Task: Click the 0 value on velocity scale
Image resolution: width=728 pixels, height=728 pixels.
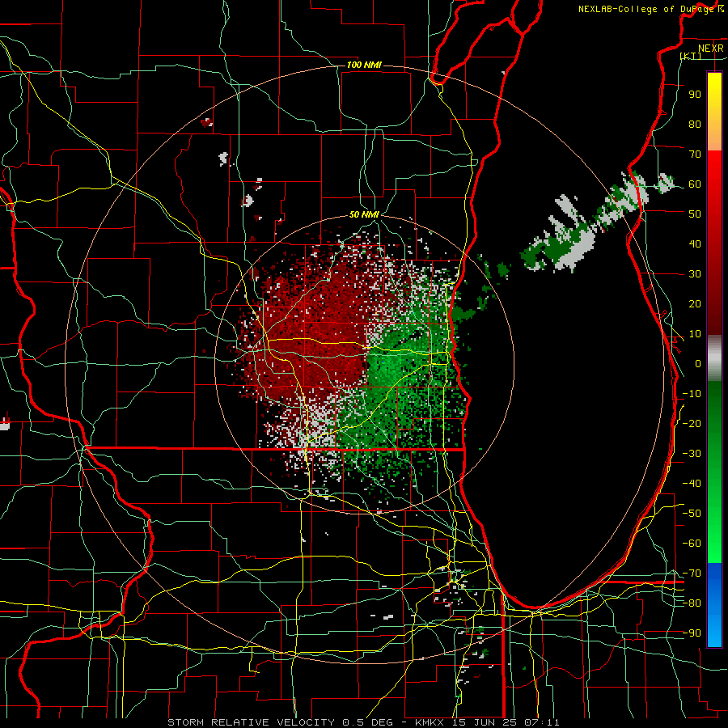Action: pyautogui.click(x=698, y=364)
